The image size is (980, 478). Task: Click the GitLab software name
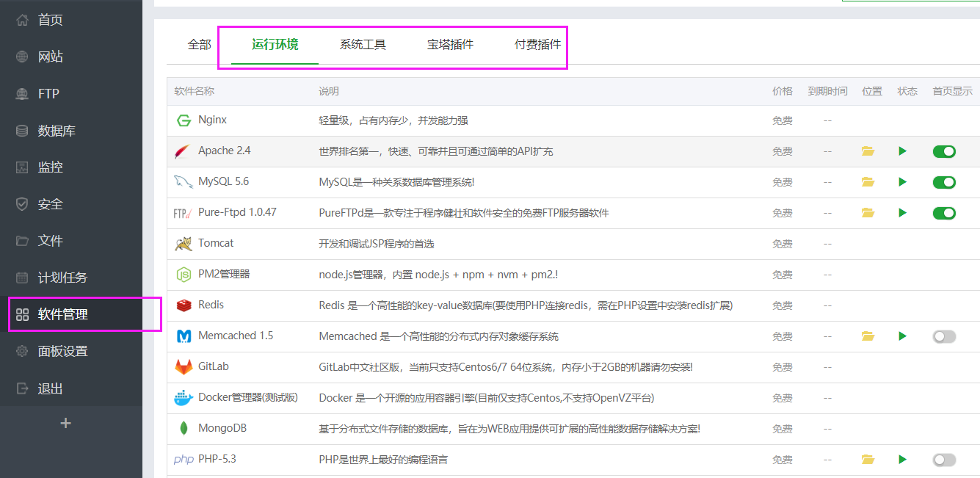click(x=214, y=366)
